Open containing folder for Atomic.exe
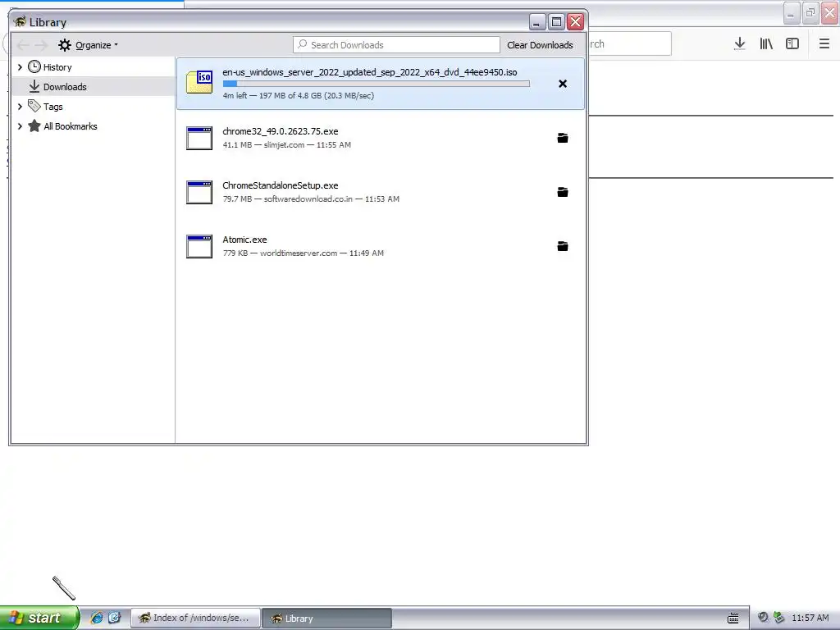Screen dimensions: 840x630 click(x=563, y=246)
